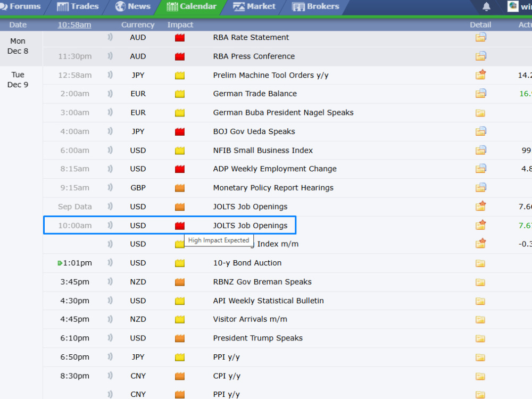Open detail folder for 10:00am JOLTS Job Openings
Image resolution: width=532 pixels, height=399 pixels.
(x=480, y=225)
